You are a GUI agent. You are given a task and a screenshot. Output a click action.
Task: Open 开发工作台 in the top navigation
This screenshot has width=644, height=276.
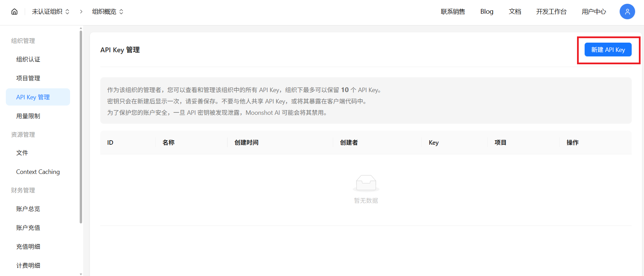[x=551, y=12]
